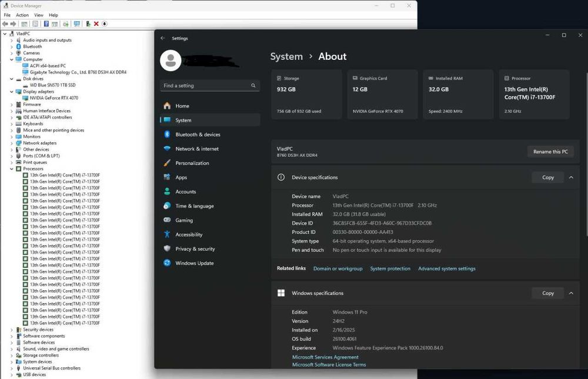Click red X Uninstall device icon
This screenshot has height=379, width=588.
click(x=96, y=24)
